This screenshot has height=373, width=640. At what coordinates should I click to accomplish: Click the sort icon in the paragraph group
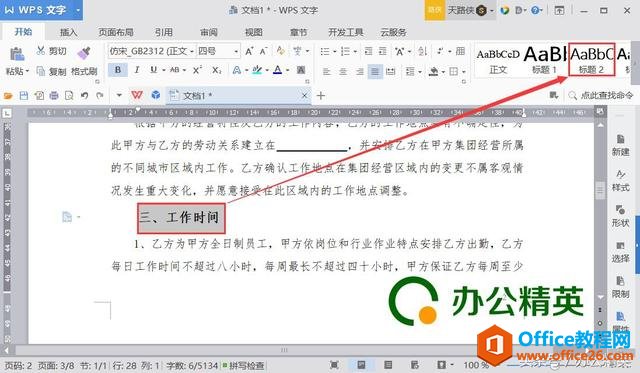[x=422, y=51]
